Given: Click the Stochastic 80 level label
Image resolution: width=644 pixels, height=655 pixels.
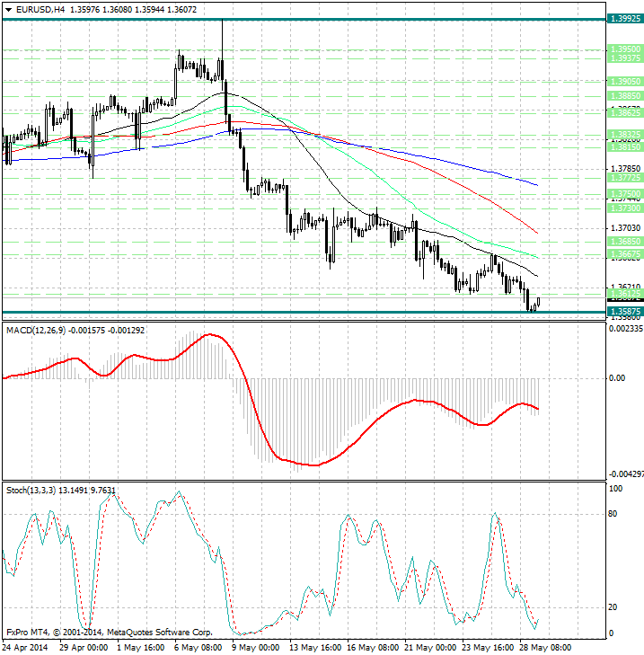Looking at the screenshot, I should 613,514.
